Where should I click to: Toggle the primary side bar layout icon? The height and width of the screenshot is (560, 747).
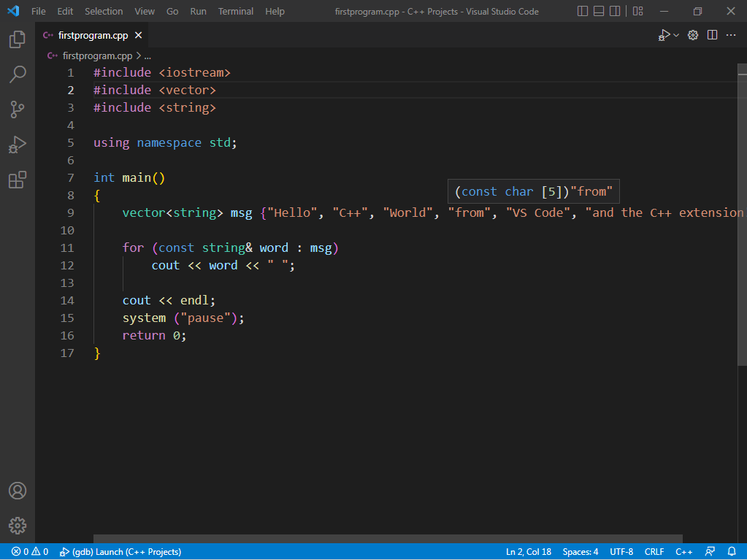point(582,11)
